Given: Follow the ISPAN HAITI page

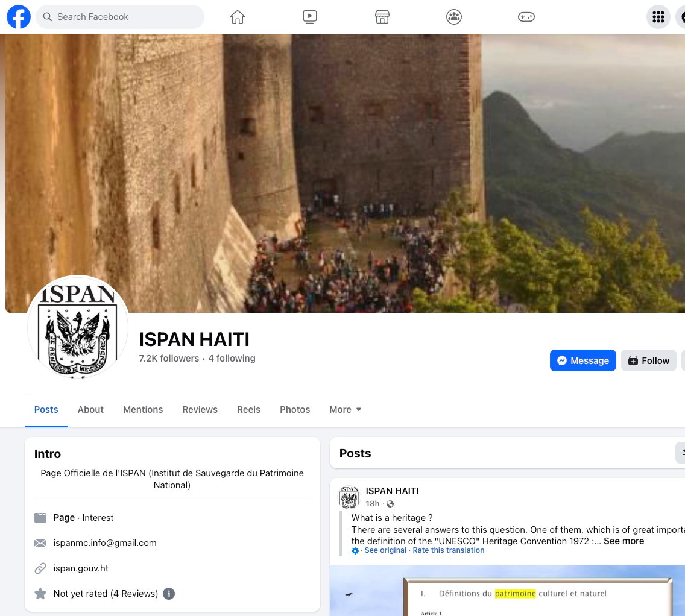Looking at the screenshot, I should [x=648, y=360].
